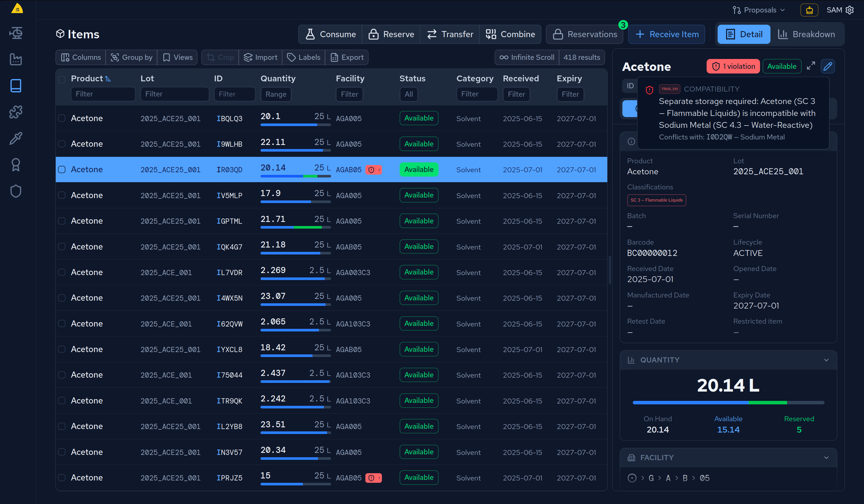This screenshot has height=504, width=864.
Task: Click the Lot filter input field
Action: [x=175, y=94]
